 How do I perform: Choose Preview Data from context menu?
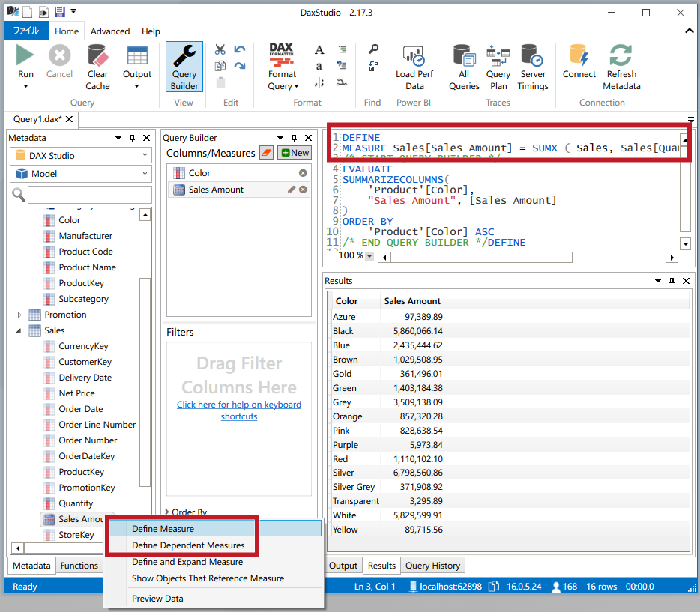[157, 599]
